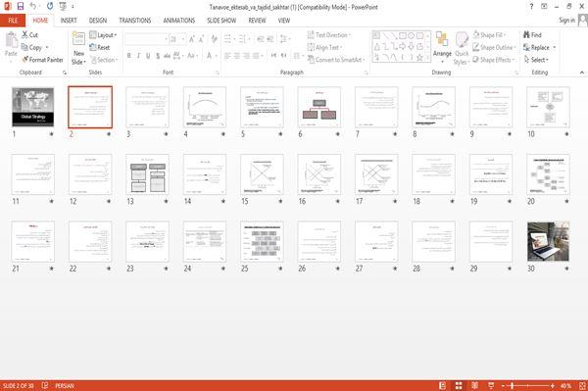Click the zoom out minus button
588x391 pixels.
click(x=504, y=386)
